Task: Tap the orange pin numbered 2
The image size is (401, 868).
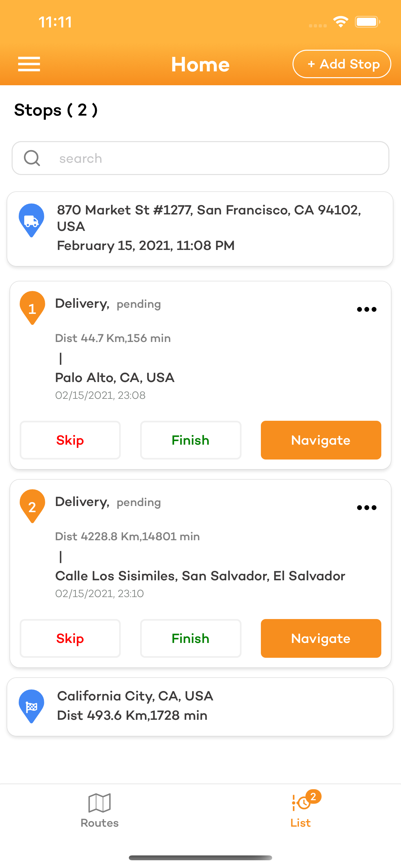Action: click(32, 506)
